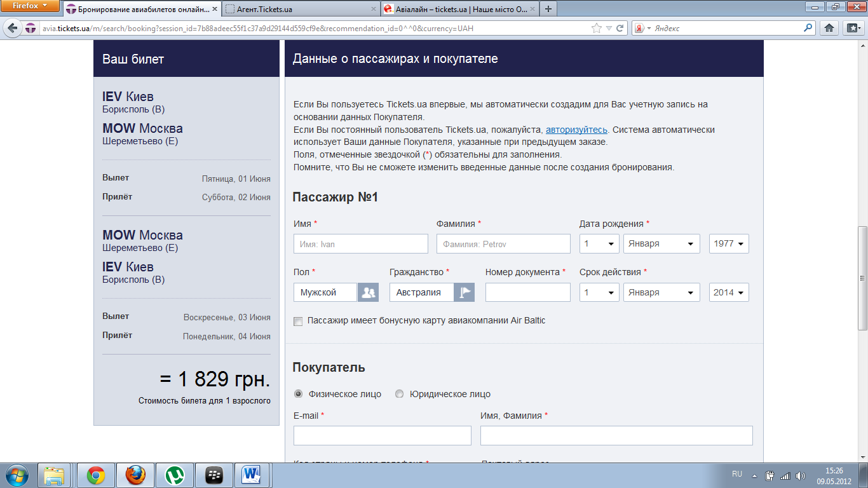Launch Google Chrome from the taskbar
Screen dimensions: 868x488
coord(96,475)
